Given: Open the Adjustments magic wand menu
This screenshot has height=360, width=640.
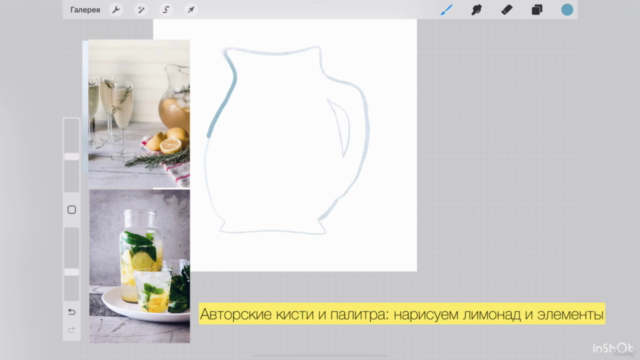Looking at the screenshot, I should (141, 10).
